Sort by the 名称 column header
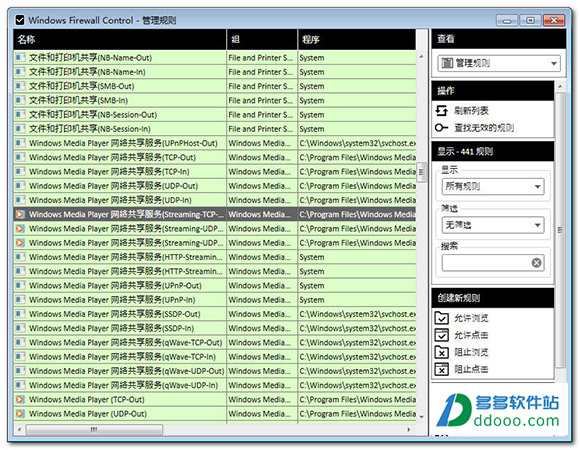 pyautogui.click(x=120, y=39)
